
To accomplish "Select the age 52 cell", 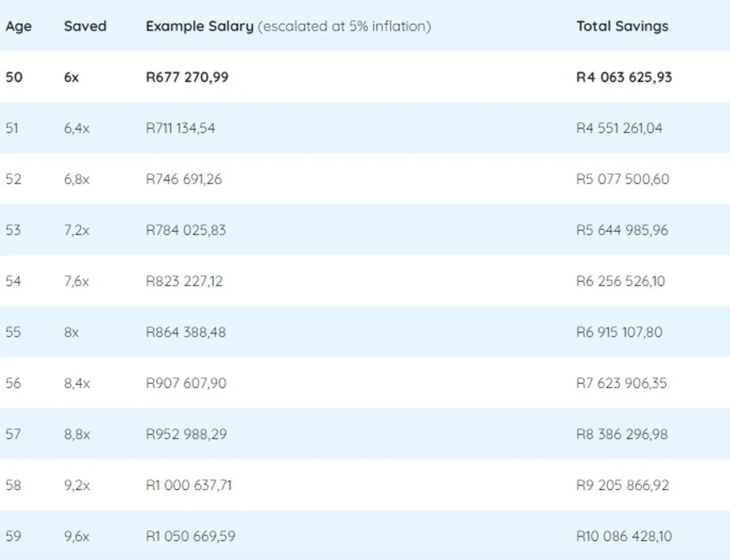I will 13,179.
